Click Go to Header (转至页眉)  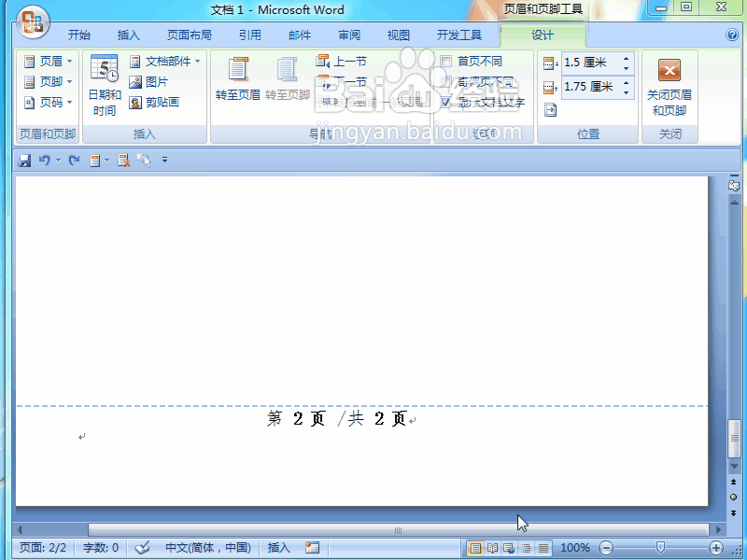[237, 82]
